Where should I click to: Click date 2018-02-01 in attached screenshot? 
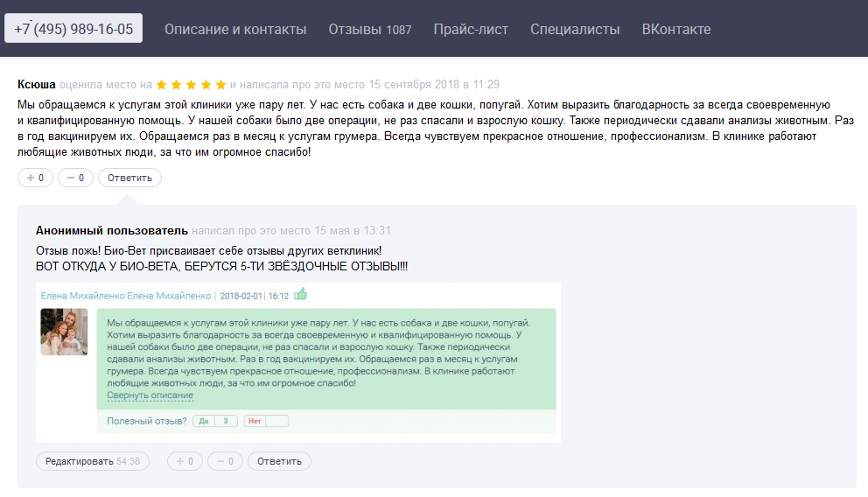[x=241, y=296]
